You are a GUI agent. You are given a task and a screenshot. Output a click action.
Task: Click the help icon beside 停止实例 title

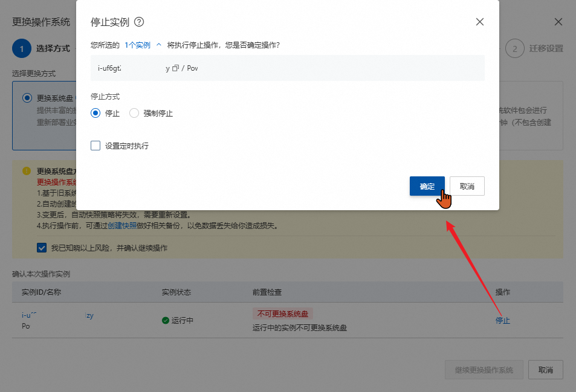(x=139, y=22)
